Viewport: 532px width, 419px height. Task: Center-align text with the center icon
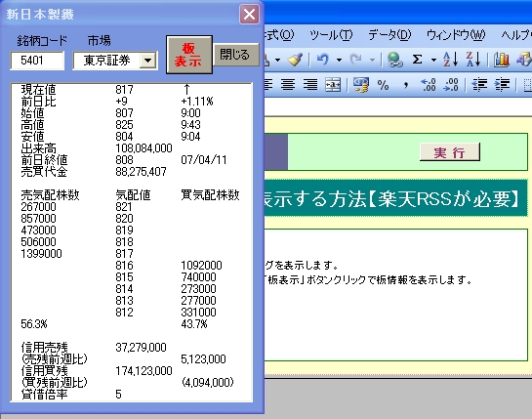click(288, 84)
